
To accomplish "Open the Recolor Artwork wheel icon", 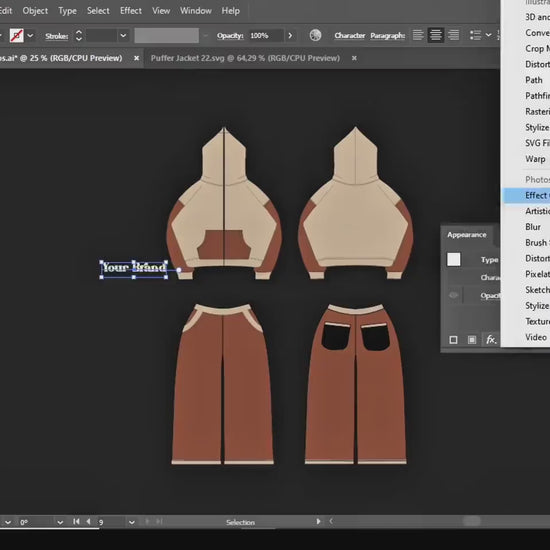I will pos(315,35).
